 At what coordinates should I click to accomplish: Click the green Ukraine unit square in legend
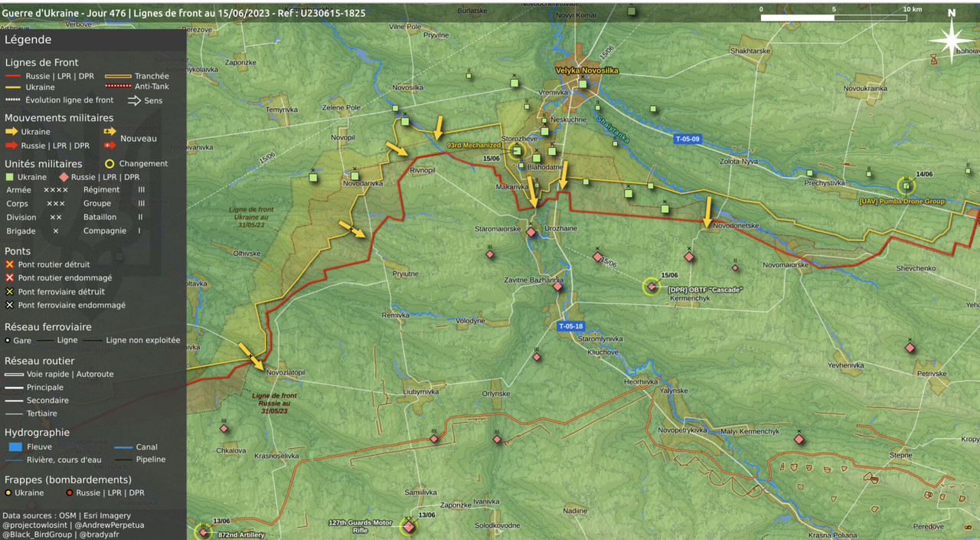pyautogui.click(x=10, y=177)
